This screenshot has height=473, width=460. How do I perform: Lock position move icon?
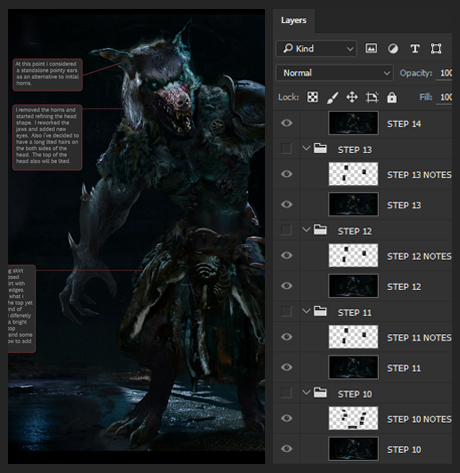(x=352, y=97)
